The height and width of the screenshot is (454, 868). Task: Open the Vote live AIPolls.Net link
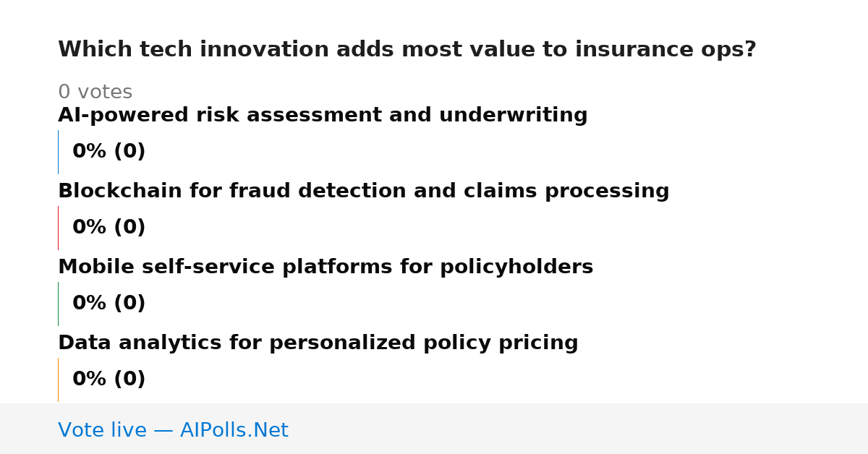click(x=173, y=430)
